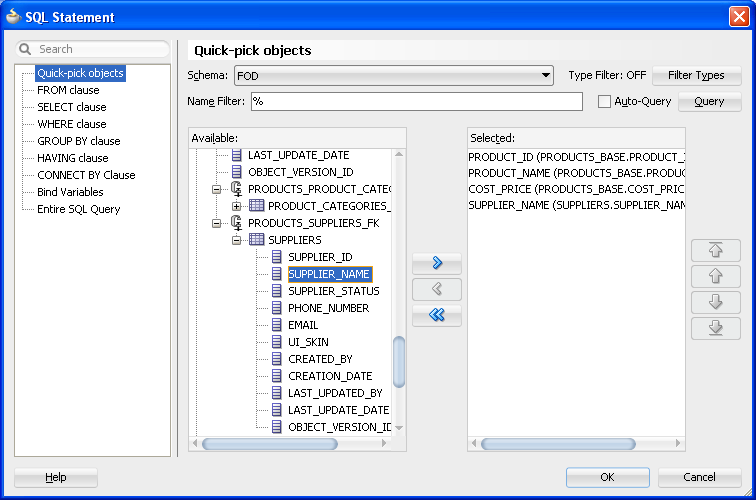The height and width of the screenshot is (500, 756).
Task: Click the column icon beside OBJECT_VERSION_ID under SUPPLIERS
Action: coord(277,427)
